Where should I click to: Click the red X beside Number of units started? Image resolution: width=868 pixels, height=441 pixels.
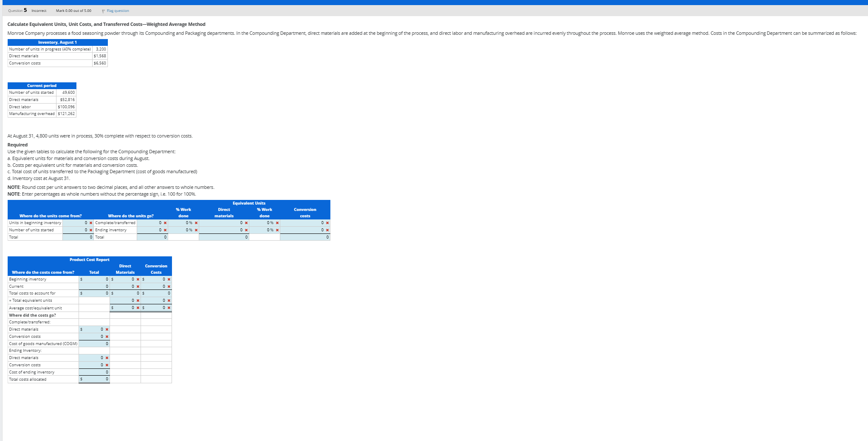90,229
